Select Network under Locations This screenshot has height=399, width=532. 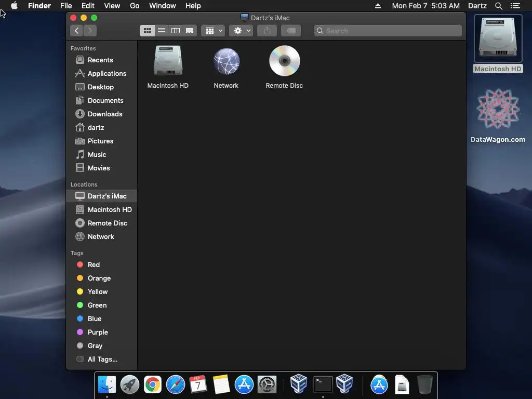pos(101,237)
